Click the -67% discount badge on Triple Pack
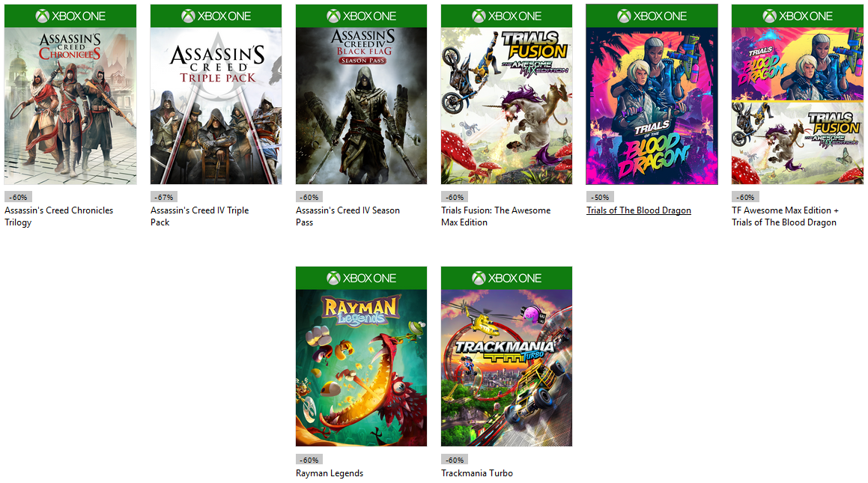 [x=164, y=198]
